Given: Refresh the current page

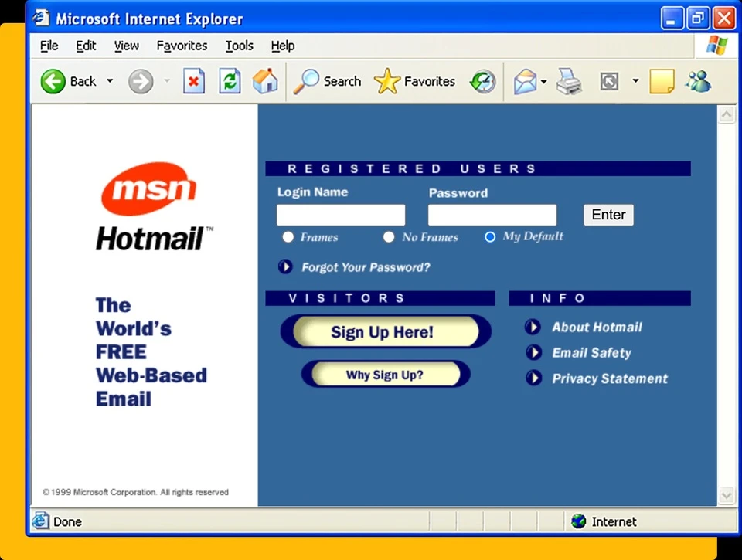Looking at the screenshot, I should 230,81.
